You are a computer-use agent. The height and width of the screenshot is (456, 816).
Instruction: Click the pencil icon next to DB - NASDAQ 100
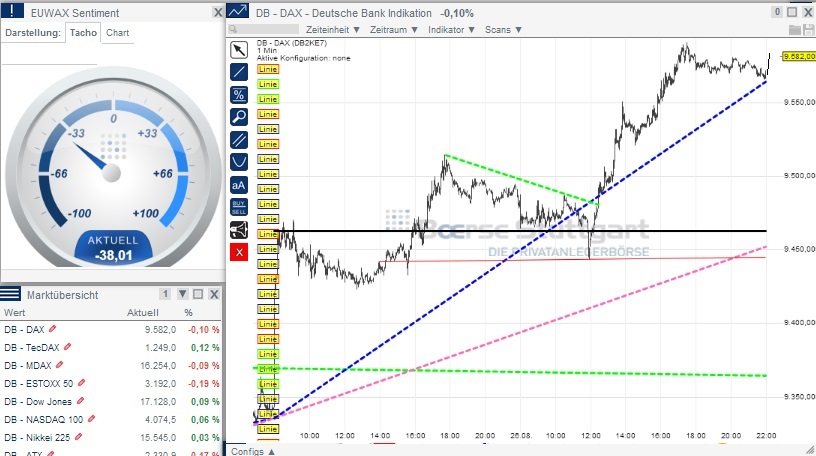tap(92, 419)
